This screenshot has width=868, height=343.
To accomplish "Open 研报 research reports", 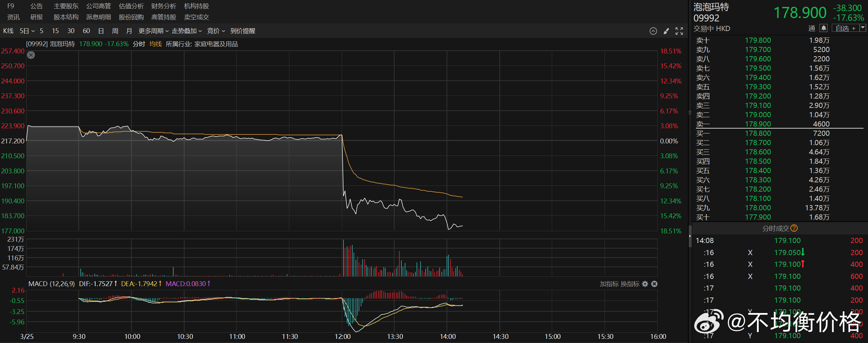I will tap(37, 17).
